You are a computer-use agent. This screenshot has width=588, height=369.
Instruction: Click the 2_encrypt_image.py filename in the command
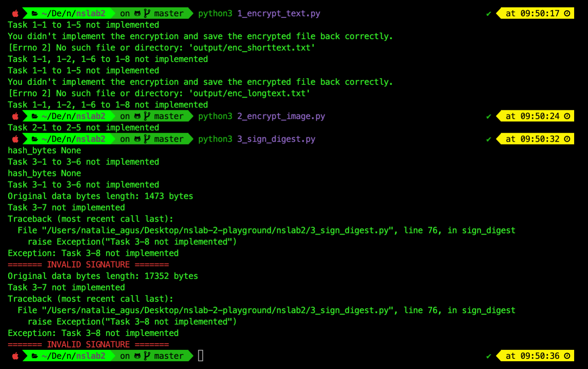pos(281,116)
